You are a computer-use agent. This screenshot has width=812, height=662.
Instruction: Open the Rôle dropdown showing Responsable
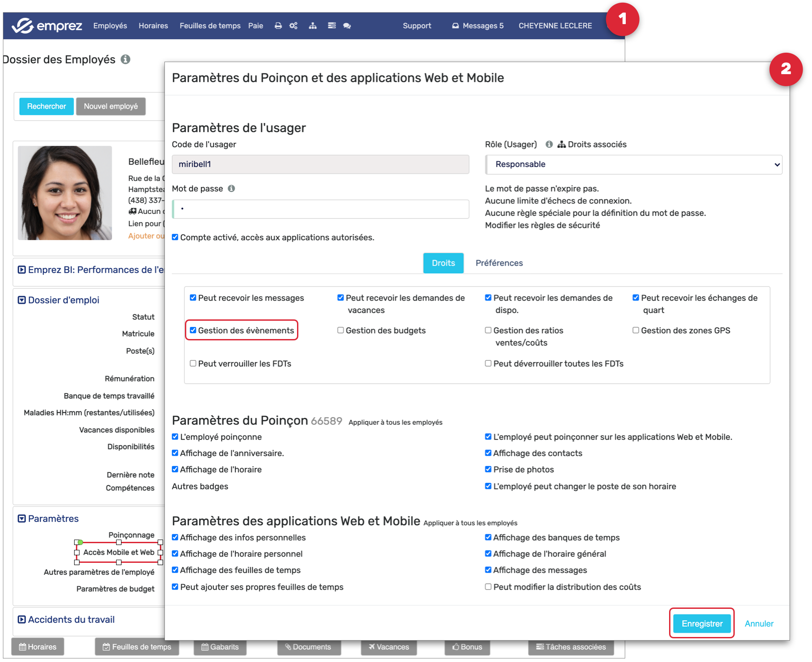pos(633,164)
